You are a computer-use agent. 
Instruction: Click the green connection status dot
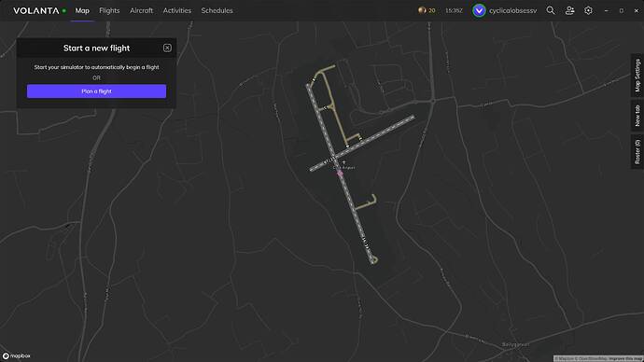pos(64,10)
